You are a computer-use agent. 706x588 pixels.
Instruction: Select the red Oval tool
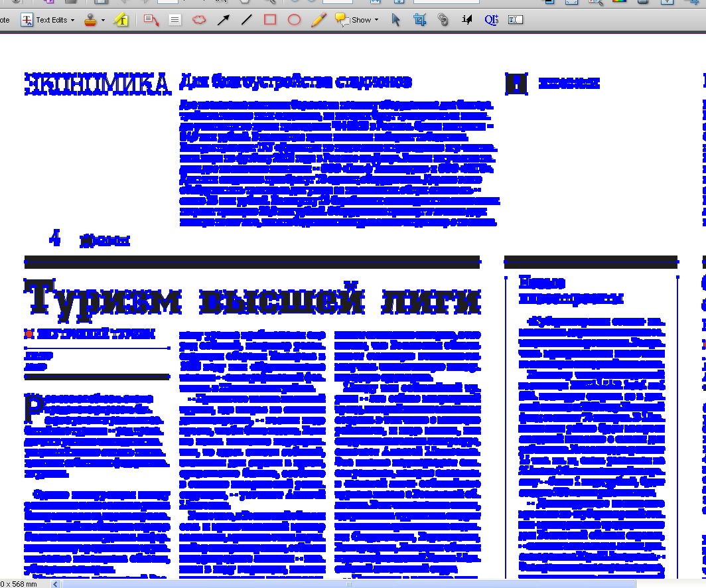294,20
